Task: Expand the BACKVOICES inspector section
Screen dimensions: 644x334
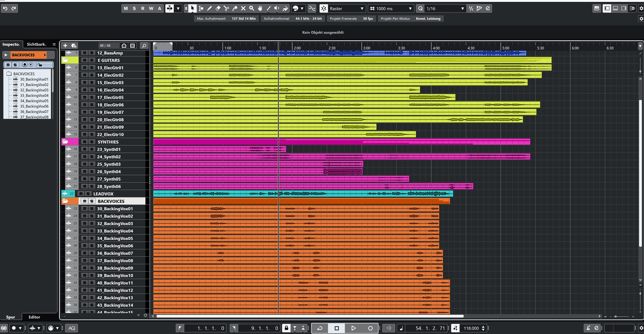Action: coord(6,55)
